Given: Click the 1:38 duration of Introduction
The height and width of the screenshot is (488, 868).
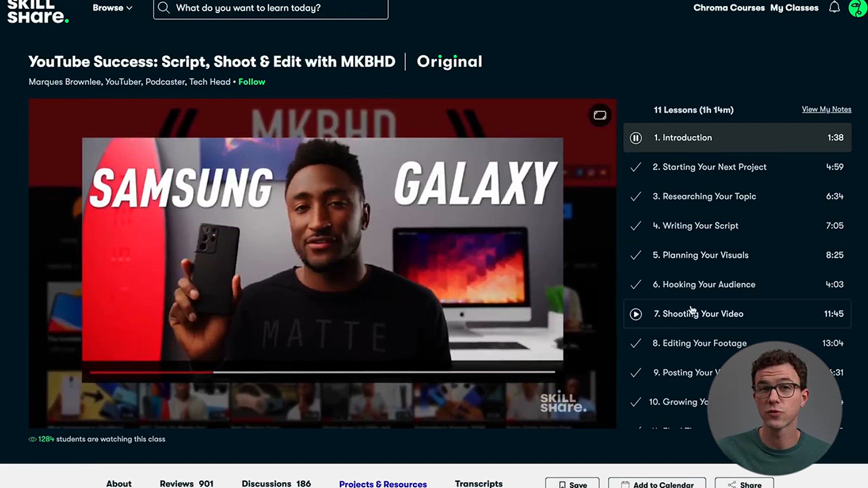Looking at the screenshot, I should click(835, 138).
